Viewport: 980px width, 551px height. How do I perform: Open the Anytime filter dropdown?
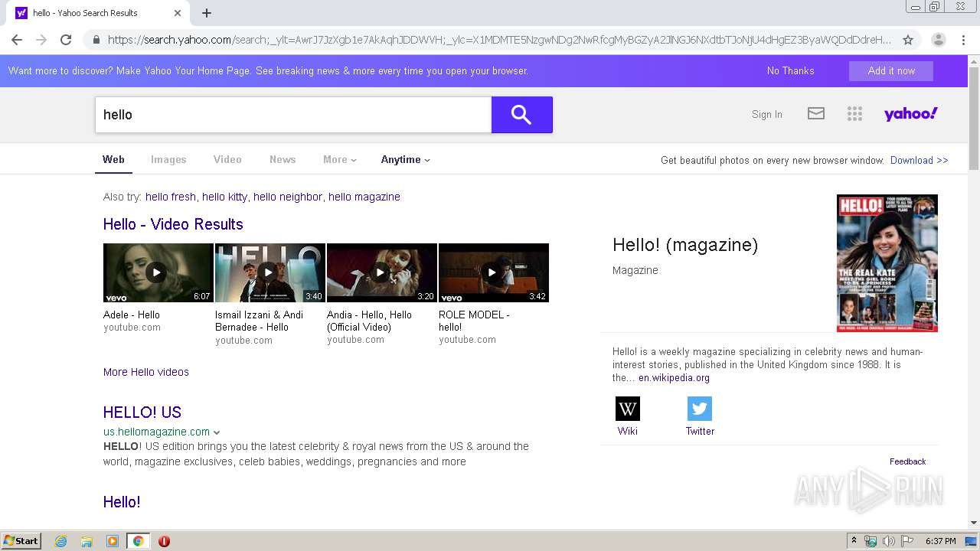coord(406,160)
